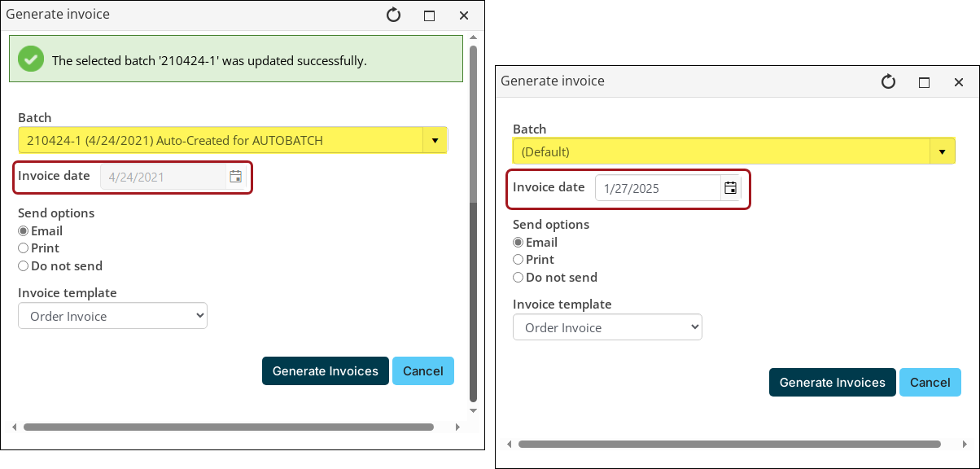Click dropdown arrow of 210424-1 batch field
The width and height of the screenshot is (980, 469).
click(x=435, y=140)
